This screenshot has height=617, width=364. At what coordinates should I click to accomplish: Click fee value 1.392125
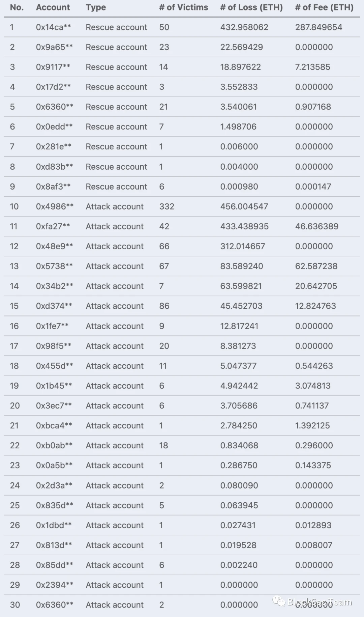[313, 426]
